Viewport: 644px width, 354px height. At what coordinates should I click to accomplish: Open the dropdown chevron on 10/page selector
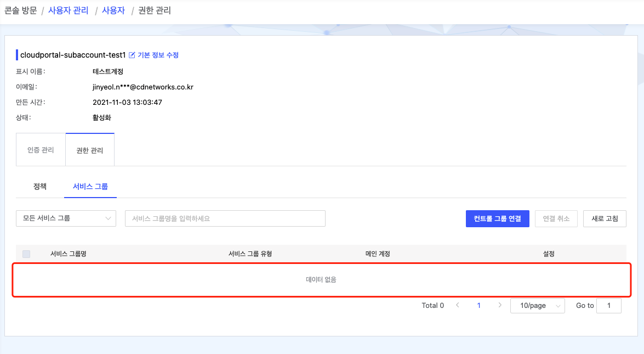pyautogui.click(x=557, y=305)
